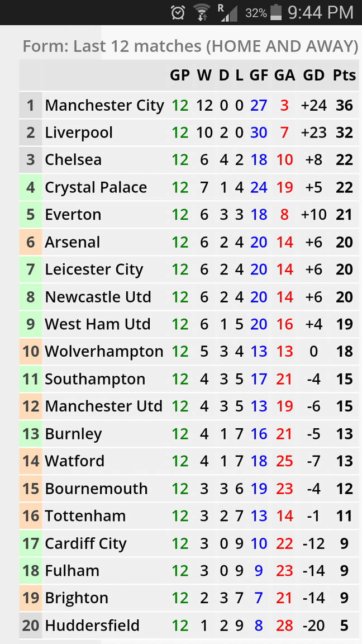Tap the battery status icon
362x644 pixels.
point(276,12)
